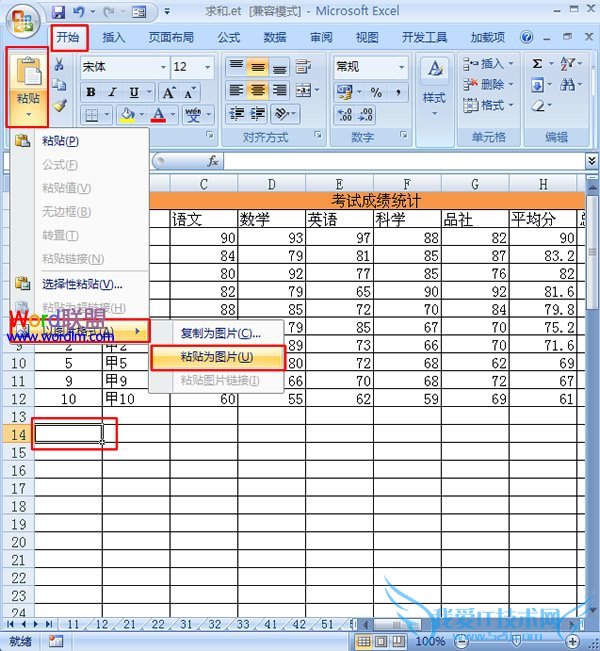Increase indent icon
This screenshot has width=600, height=651.
click(257, 114)
